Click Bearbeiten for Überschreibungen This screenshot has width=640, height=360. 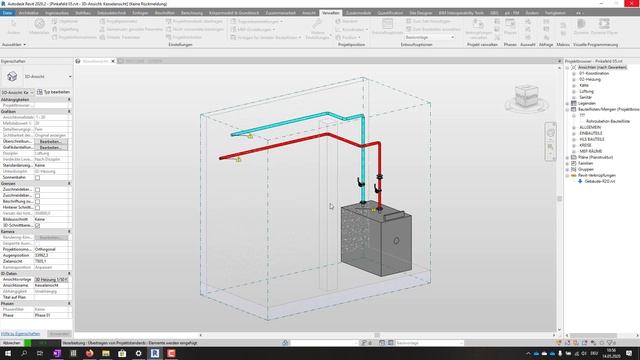coord(51,141)
